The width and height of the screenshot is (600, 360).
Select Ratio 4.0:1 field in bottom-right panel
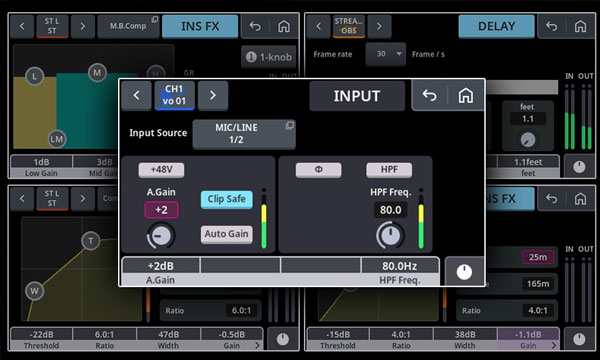[x=507, y=310]
